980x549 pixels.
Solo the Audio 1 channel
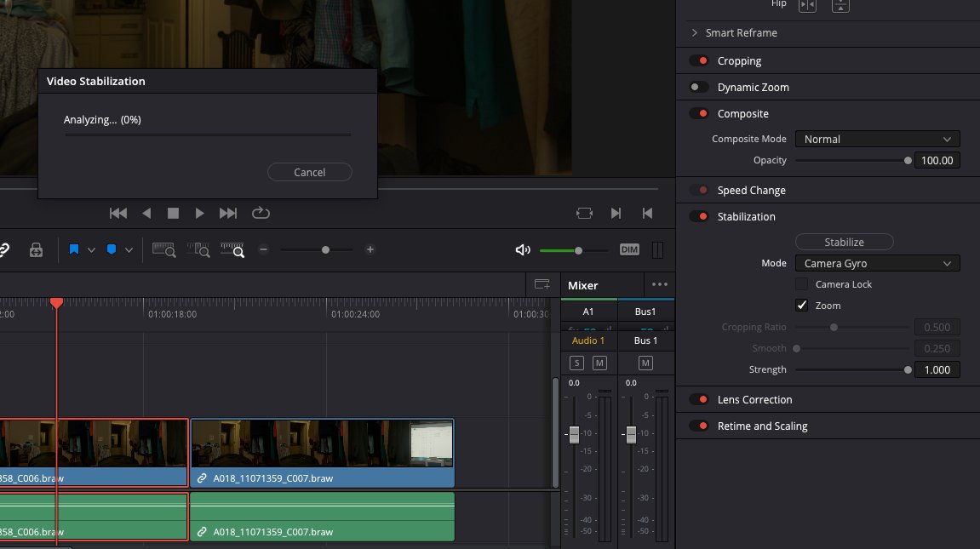(576, 363)
